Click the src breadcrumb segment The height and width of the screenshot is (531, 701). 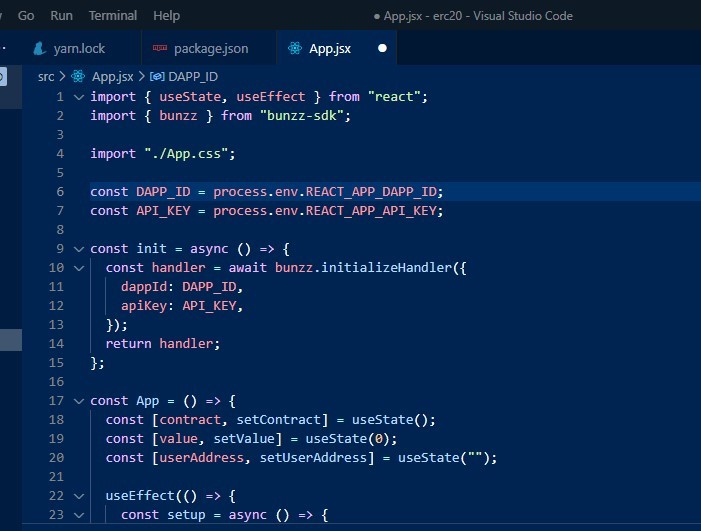(46, 77)
